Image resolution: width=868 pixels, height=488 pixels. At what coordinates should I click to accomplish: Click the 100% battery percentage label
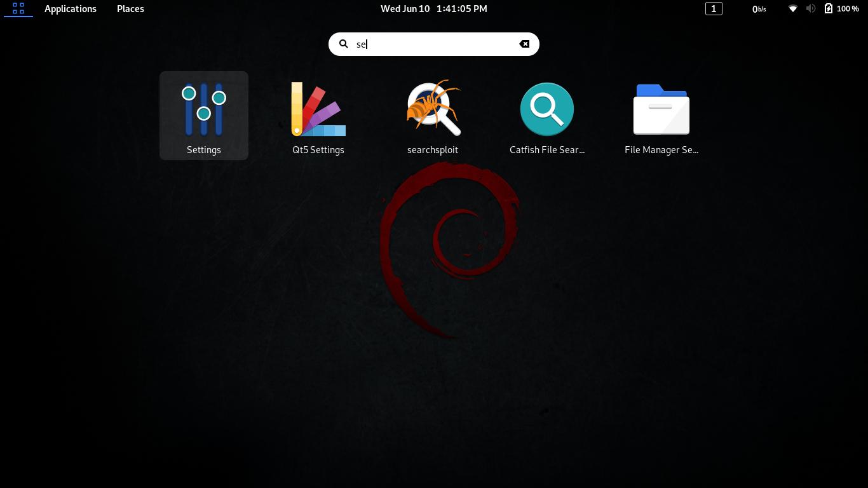pyautogui.click(x=850, y=8)
